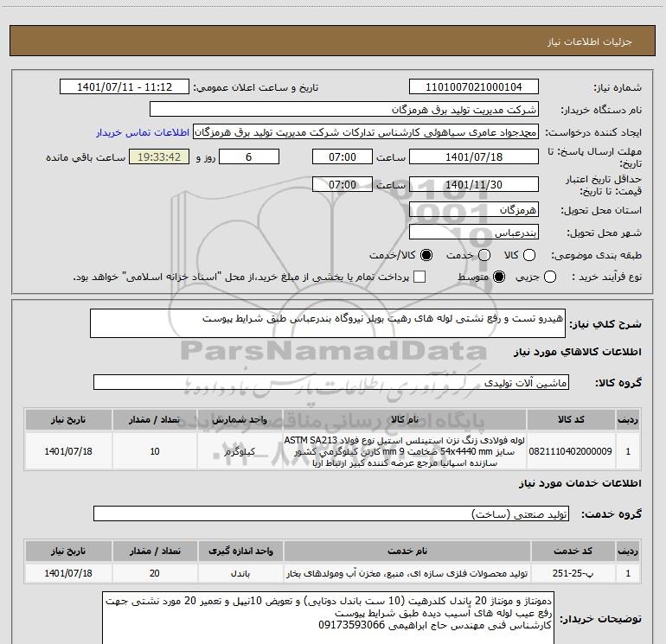The image size is (666, 644).
Task: Click the service unit cell باندل
Action: (240, 573)
